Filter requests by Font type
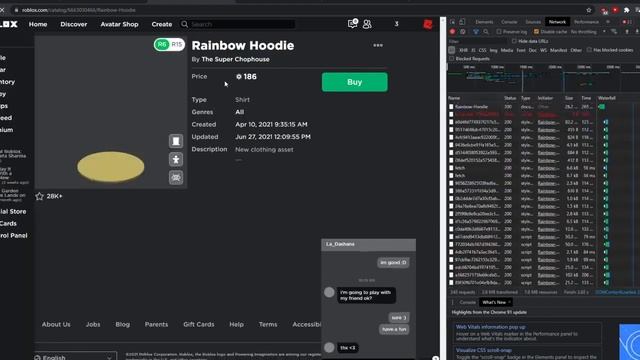 (521, 50)
